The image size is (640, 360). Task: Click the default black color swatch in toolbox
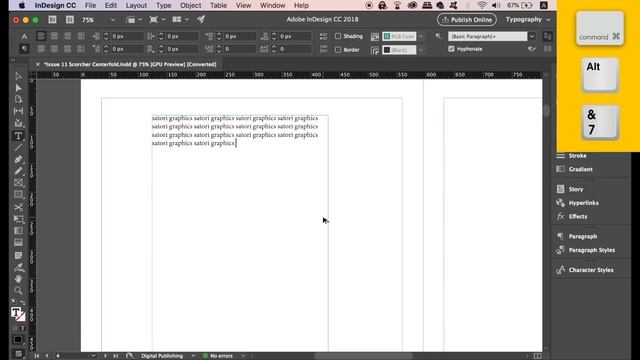tap(18, 340)
